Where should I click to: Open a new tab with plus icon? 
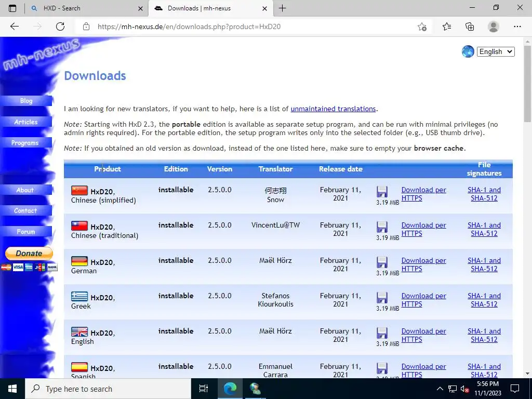(x=282, y=8)
